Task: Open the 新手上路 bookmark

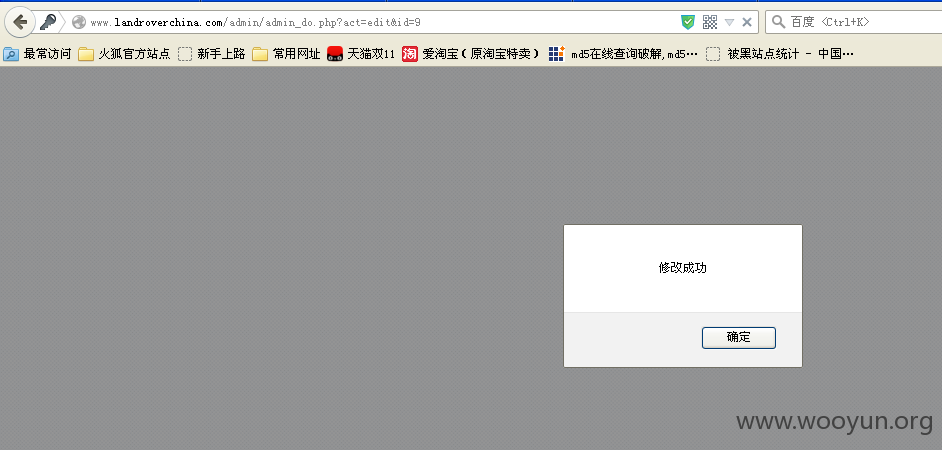Action: tap(211, 54)
